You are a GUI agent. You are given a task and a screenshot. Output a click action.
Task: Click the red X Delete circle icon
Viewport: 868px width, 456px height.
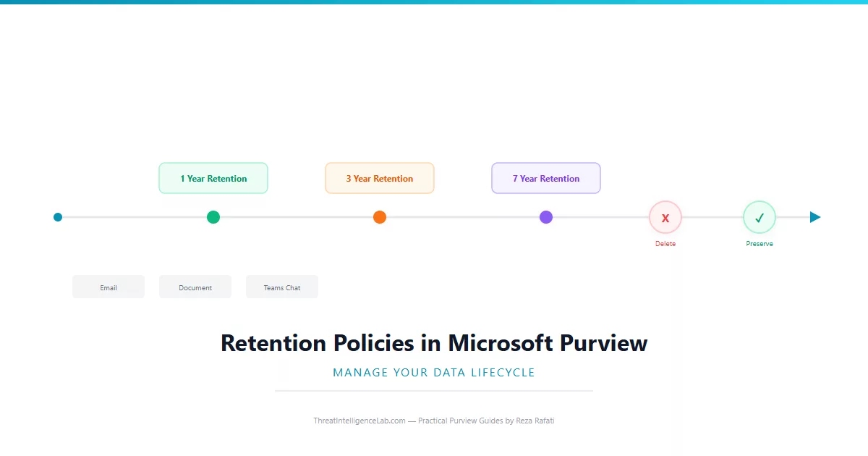665,217
